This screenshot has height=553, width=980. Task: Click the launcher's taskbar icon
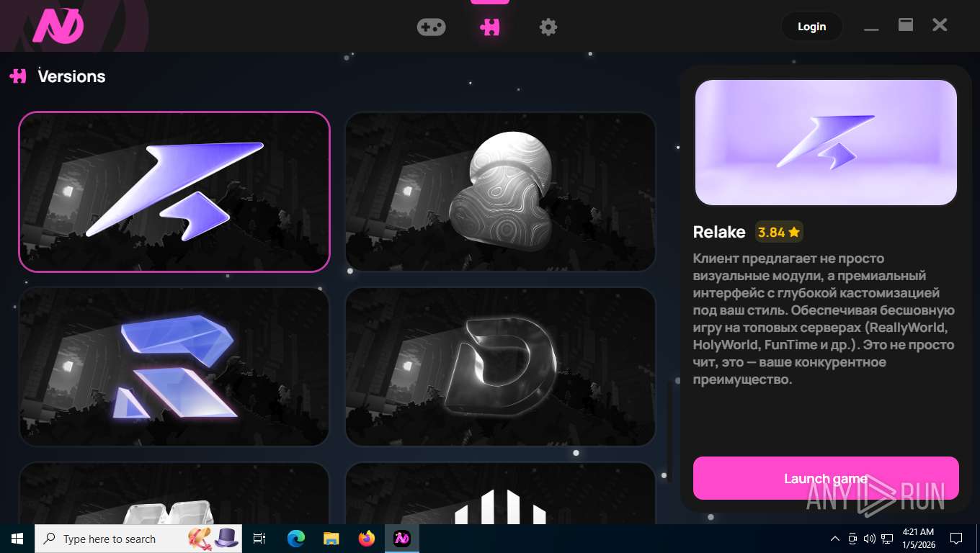tap(402, 539)
